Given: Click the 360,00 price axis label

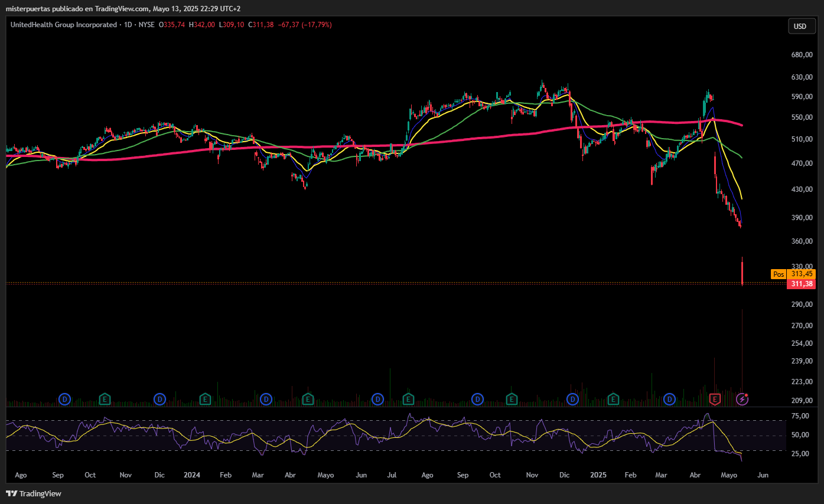Looking at the screenshot, I should (802, 241).
